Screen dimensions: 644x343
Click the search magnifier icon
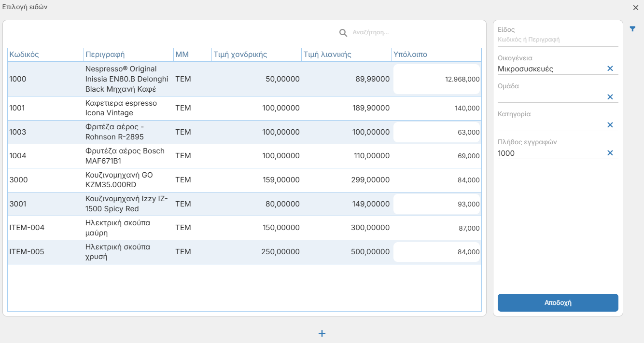click(343, 33)
